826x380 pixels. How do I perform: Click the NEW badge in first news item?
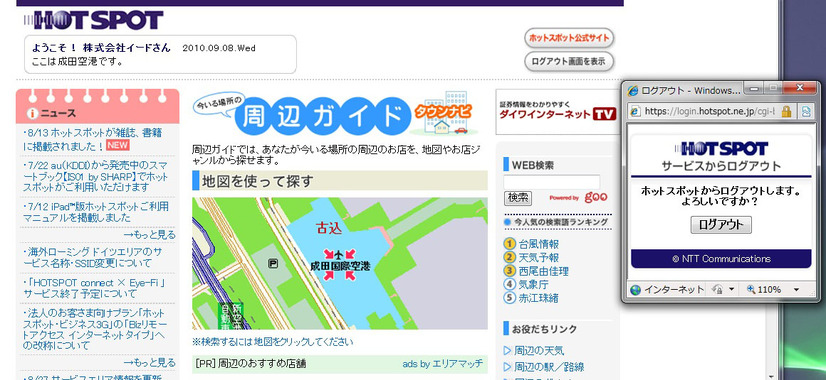[x=117, y=145]
